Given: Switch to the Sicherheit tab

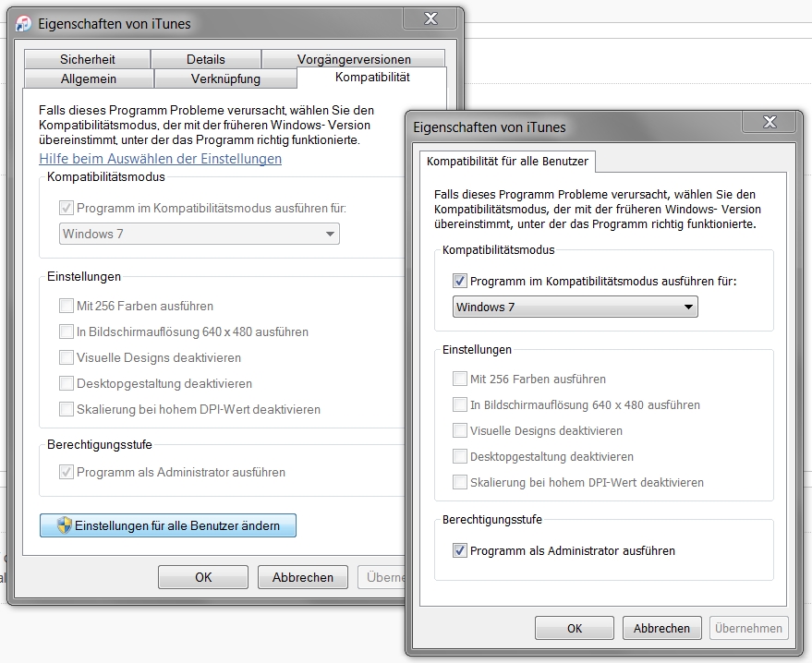Looking at the screenshot, I should [88, 59].
